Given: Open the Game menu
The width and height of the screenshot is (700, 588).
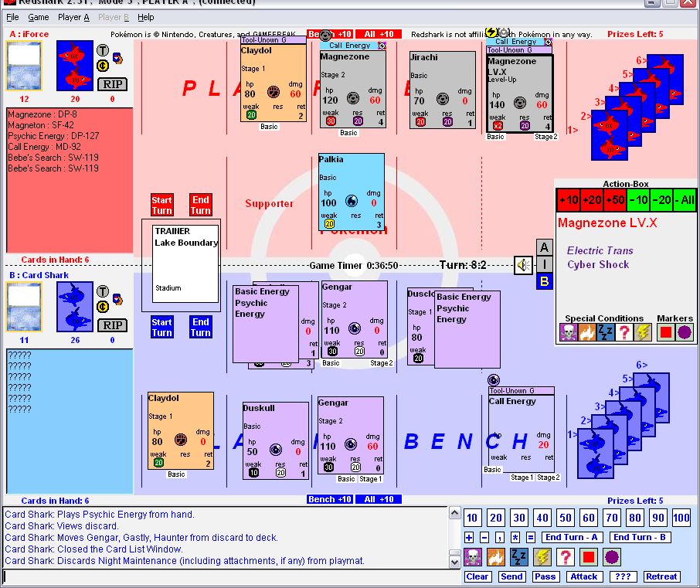Looking at the screenshot, I should coord(39,18).
